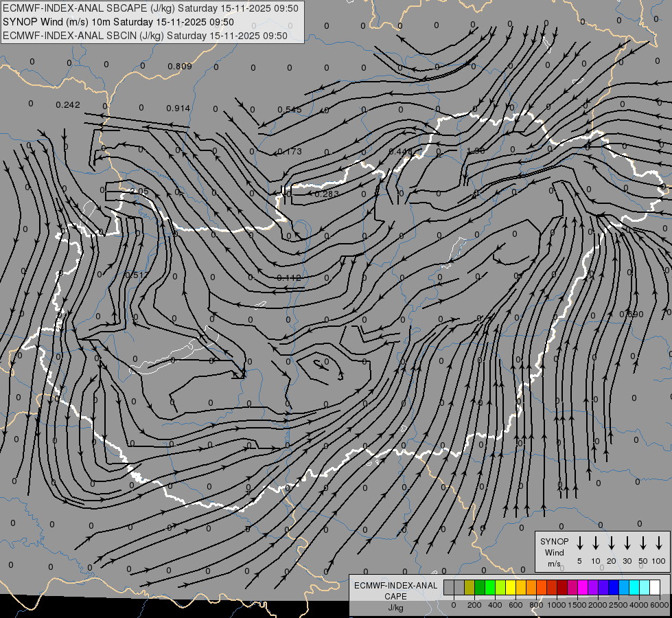Click the SBCIN title line in header

145,36
